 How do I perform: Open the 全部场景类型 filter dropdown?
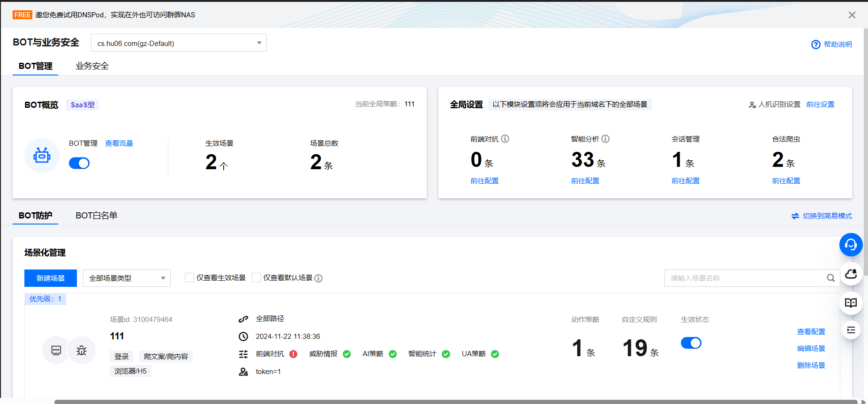click(x=127, y=278)
